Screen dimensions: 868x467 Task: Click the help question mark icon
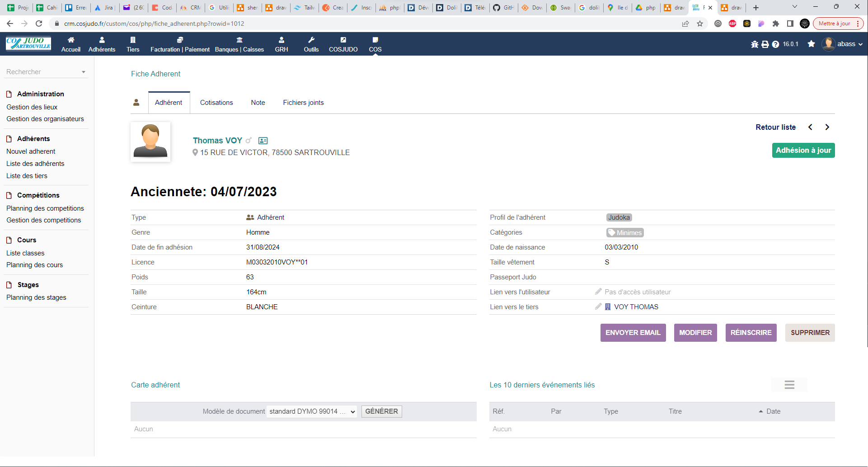[775, 44]
